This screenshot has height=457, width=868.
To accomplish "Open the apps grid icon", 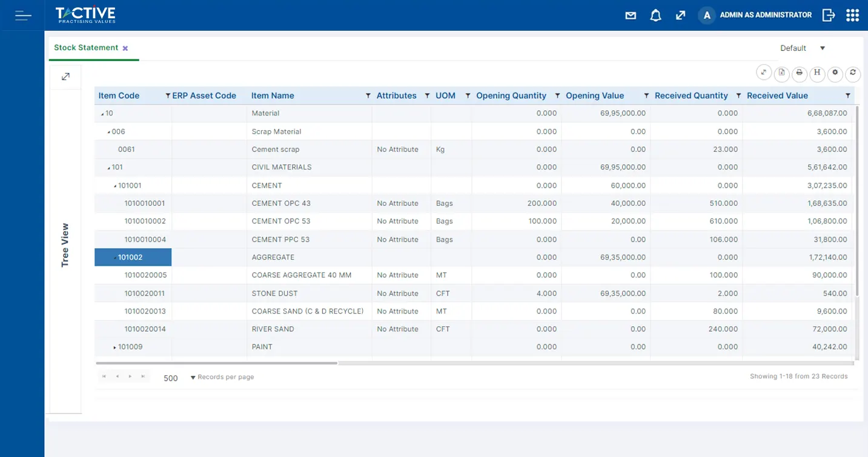I will [x=852, y=15].
